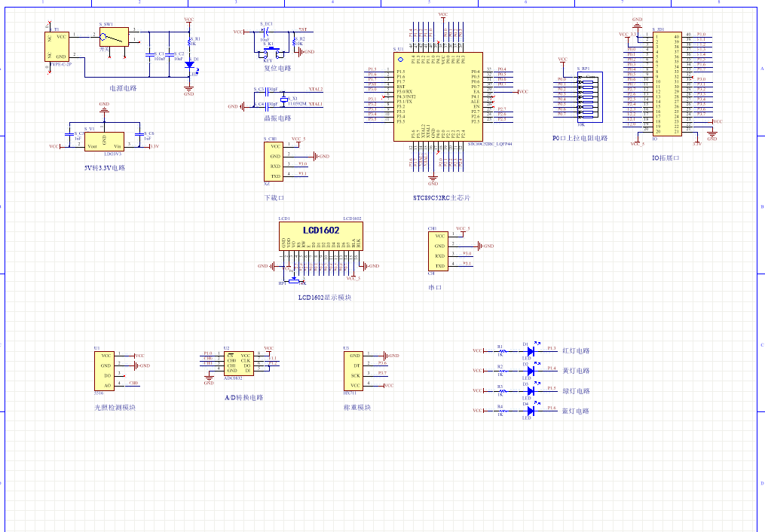Select the CH1 serial port connector
The image size is (765, 532).
[x=440, y=251]
